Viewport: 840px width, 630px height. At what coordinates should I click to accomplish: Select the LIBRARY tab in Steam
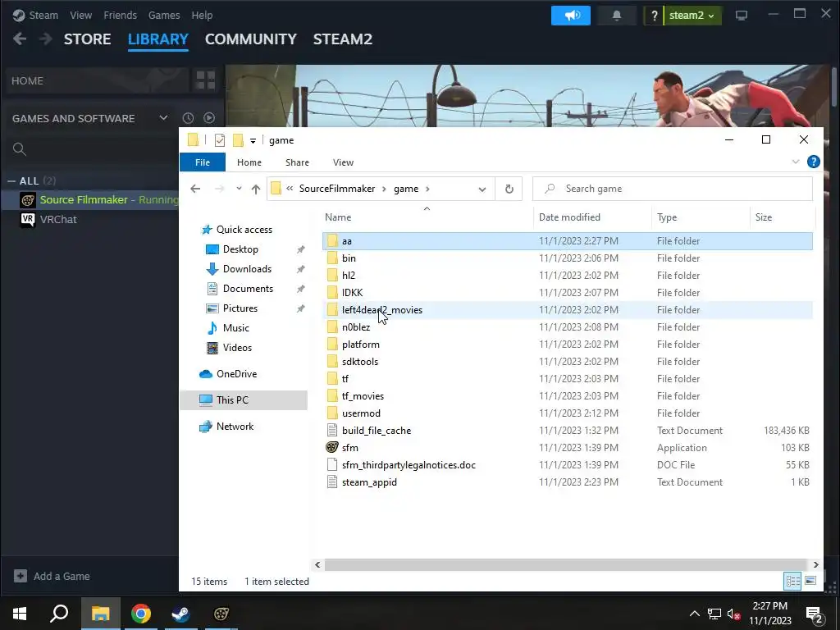click(x=158, y=39)
